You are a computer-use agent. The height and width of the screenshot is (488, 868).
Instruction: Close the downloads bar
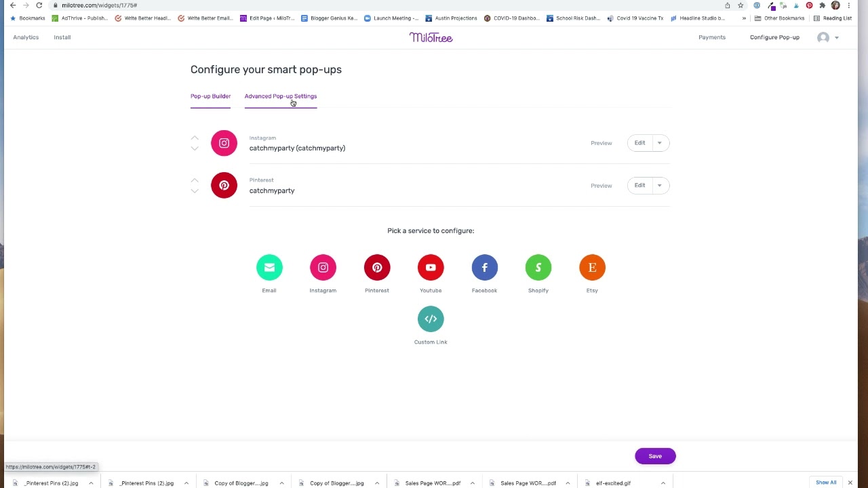tap(850, 483)
